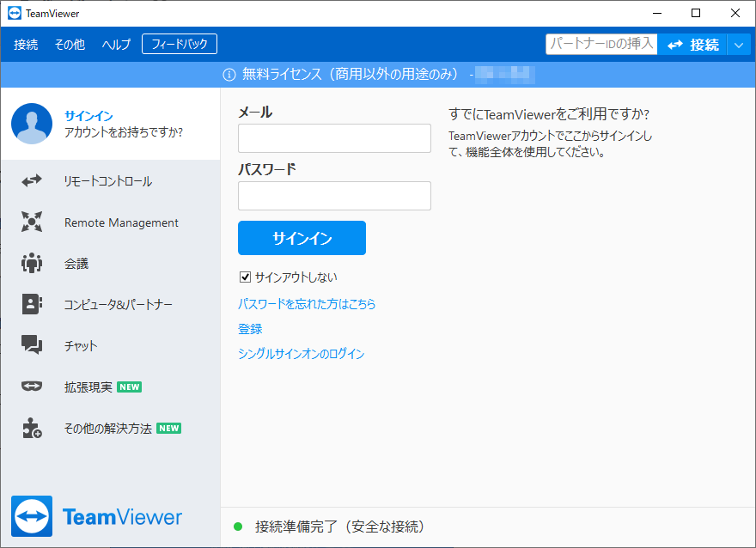Click the フィードバック button
Viewport: 756px width, 548px height.
click(x=180, y=44)
